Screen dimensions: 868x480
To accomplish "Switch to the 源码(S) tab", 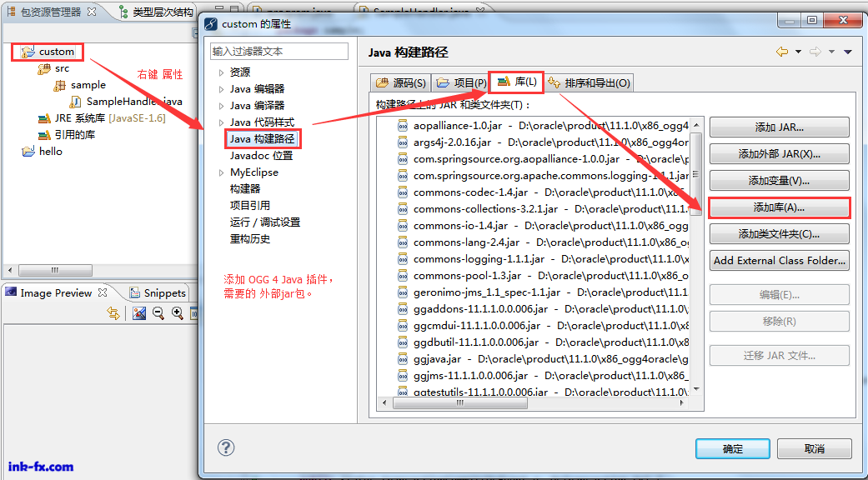I will 401,83.
